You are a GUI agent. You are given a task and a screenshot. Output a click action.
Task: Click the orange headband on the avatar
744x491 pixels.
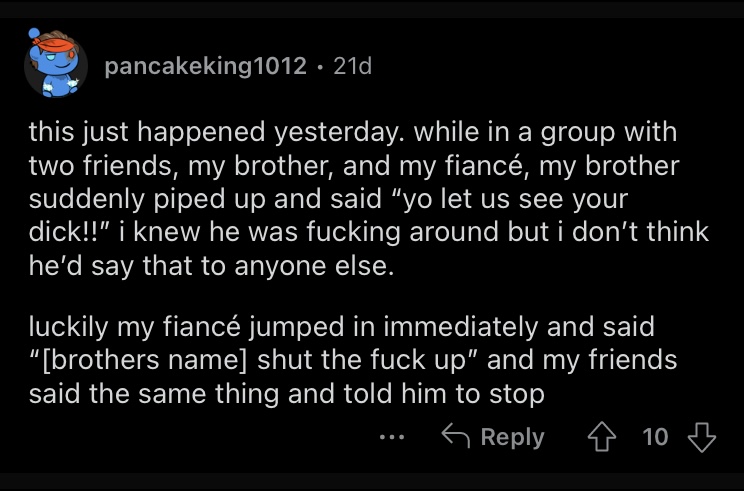(x=56, y=45)
